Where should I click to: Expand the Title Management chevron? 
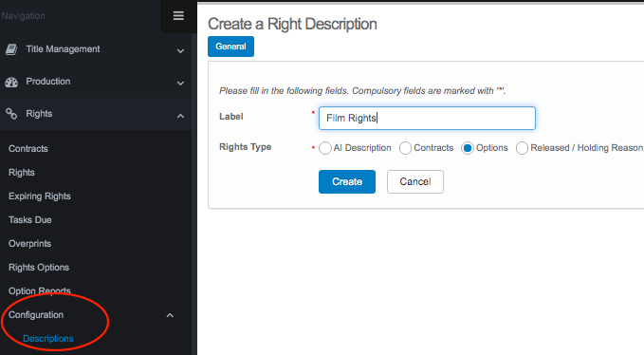180,51
